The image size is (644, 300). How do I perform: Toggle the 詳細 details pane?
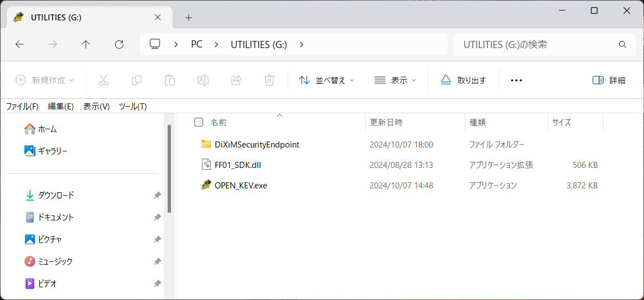pos(609,81)
